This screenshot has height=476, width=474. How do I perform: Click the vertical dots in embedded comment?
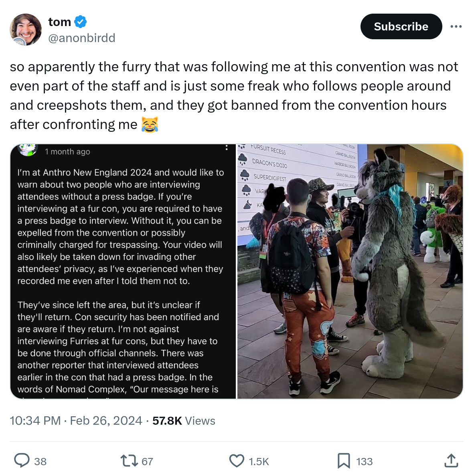(x=226, y=147)
